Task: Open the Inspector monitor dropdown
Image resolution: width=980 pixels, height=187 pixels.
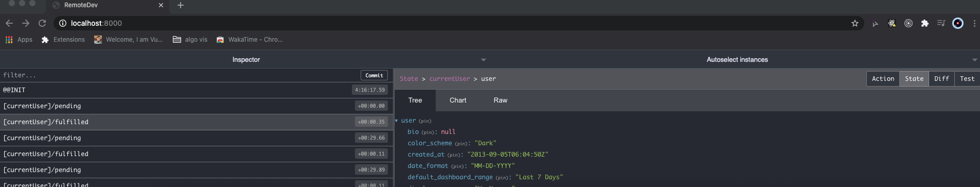Action: click(x=246, y=60)
